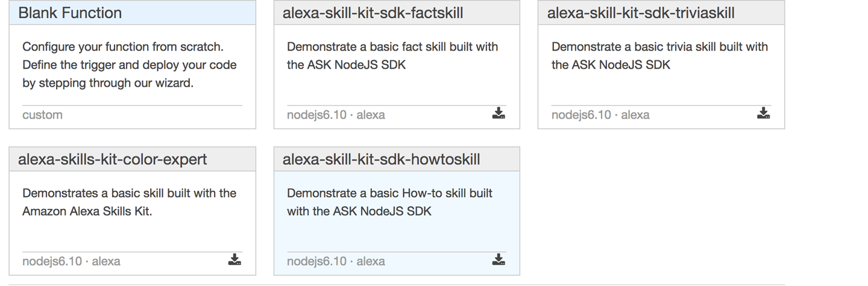Open alexa-skill-kit-sdk-triviaskill blueprint title
This screenshot has height=286, width=868.
640,13
